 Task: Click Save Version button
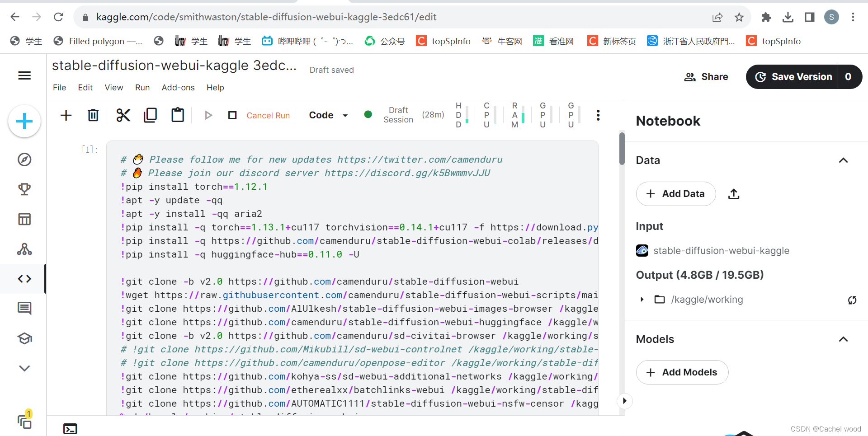pos(793,77)
